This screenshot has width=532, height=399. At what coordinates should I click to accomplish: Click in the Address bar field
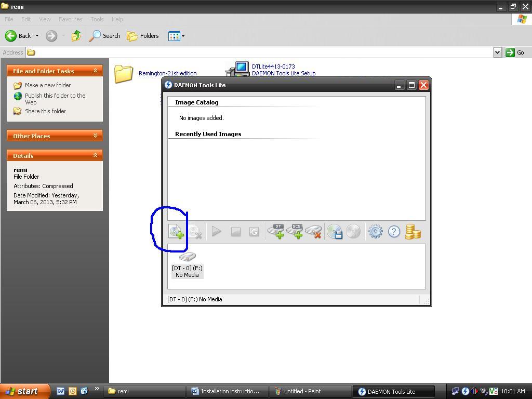pos(260,52)
